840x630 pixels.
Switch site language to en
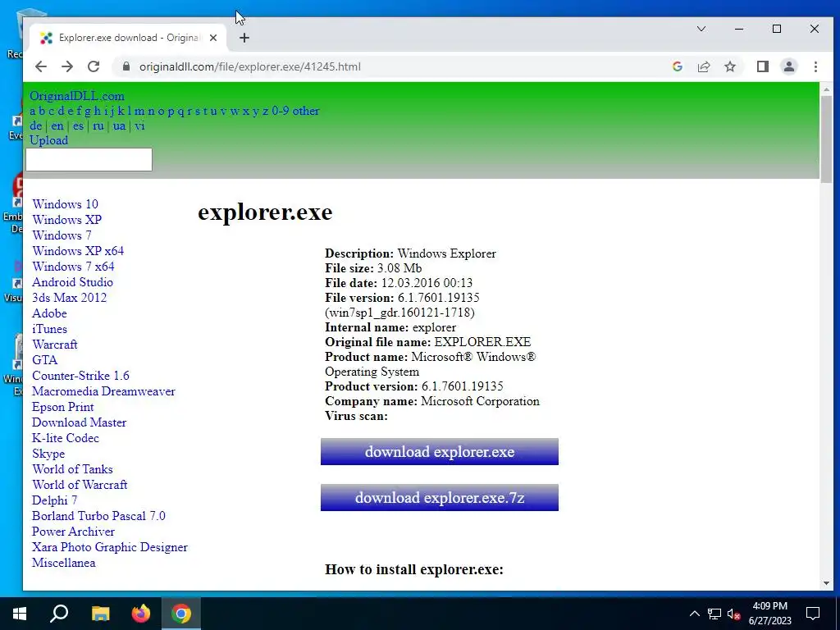57,126
